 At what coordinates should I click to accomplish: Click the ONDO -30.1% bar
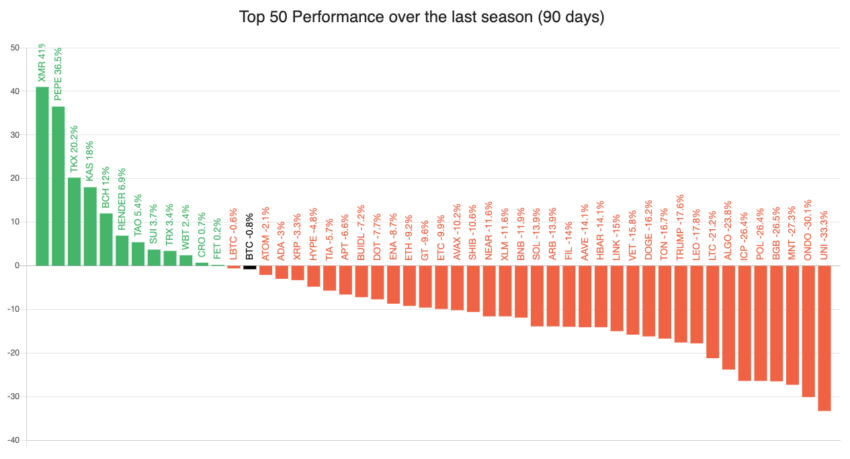tap(808, 331)
